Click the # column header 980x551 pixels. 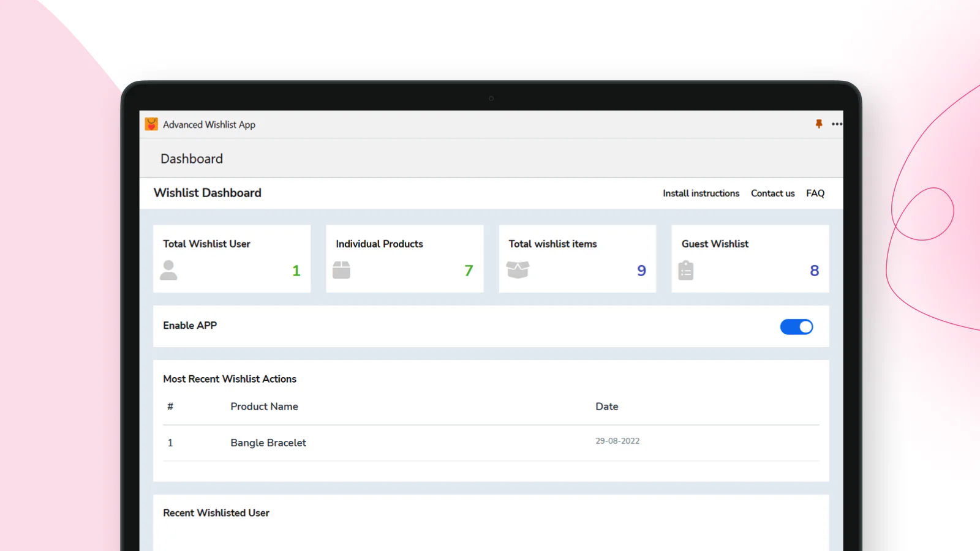(x=170, y=407)
